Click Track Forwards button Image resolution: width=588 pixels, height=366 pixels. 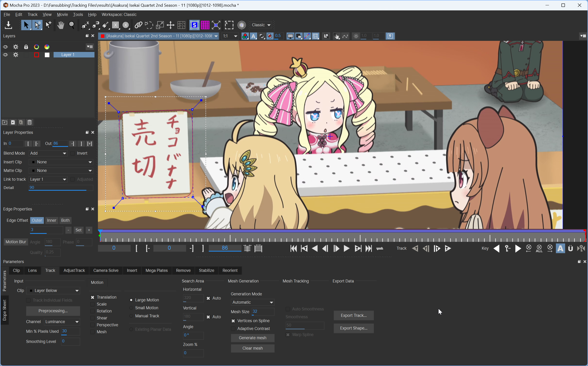tap(448, 249)
